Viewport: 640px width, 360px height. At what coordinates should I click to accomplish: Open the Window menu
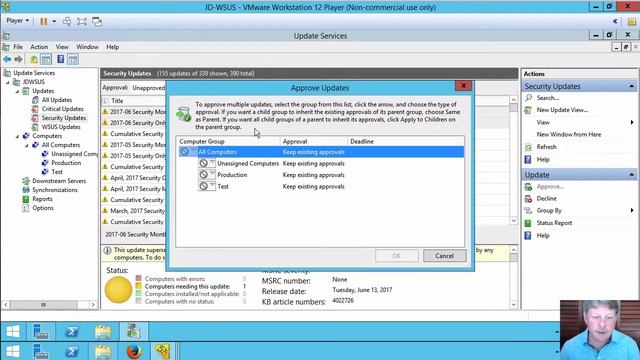[x=87, y=47]
